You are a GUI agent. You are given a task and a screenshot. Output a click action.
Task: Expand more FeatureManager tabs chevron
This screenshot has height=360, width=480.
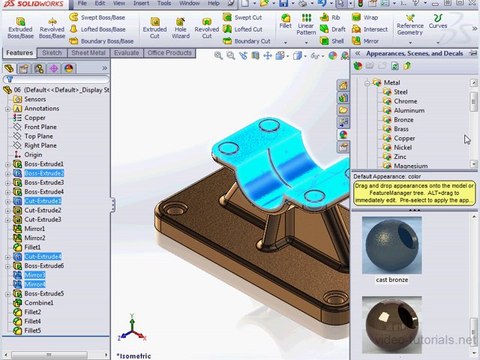click(104, 68)
